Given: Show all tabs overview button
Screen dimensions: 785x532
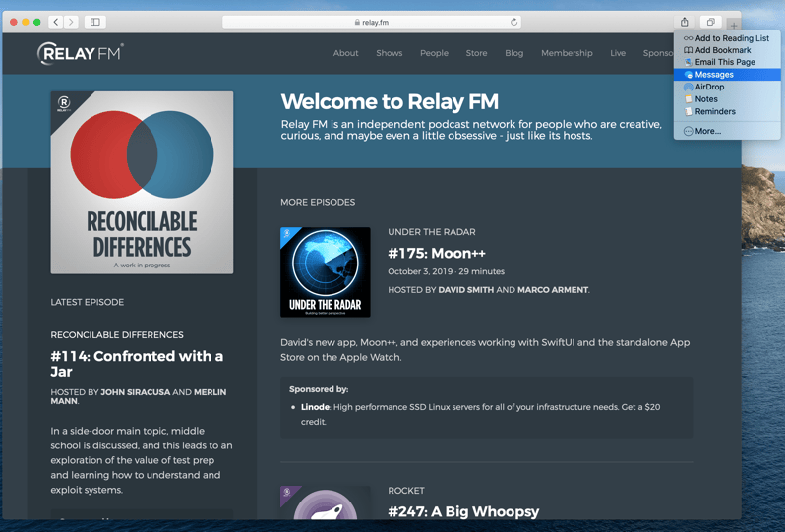Looking at the screenshot, I should (710, 22).
